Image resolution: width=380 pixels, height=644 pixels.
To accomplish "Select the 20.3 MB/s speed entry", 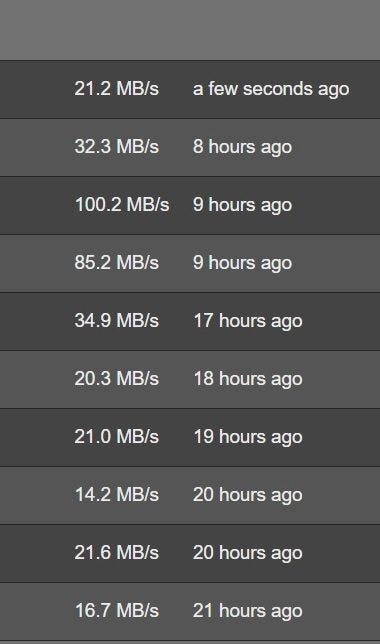I will (x=116, y=379).
